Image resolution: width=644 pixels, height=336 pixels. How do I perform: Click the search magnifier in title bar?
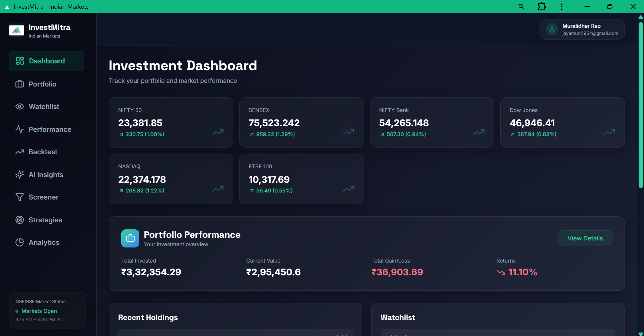click(x=521, y=7)
